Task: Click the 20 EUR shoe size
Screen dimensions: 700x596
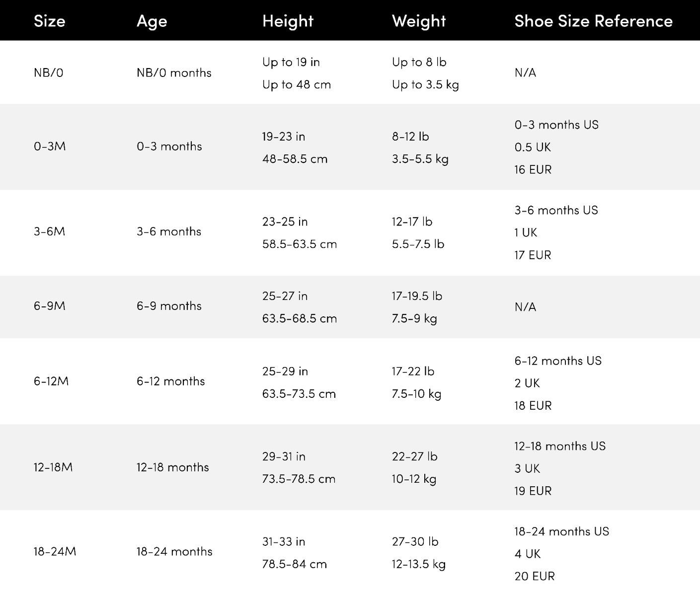Action: (534, 576)
